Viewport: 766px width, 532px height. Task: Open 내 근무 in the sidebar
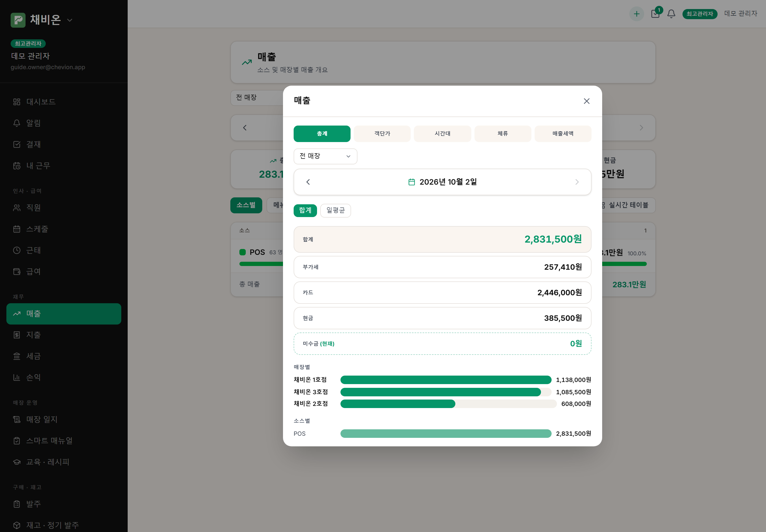point(64,166)
